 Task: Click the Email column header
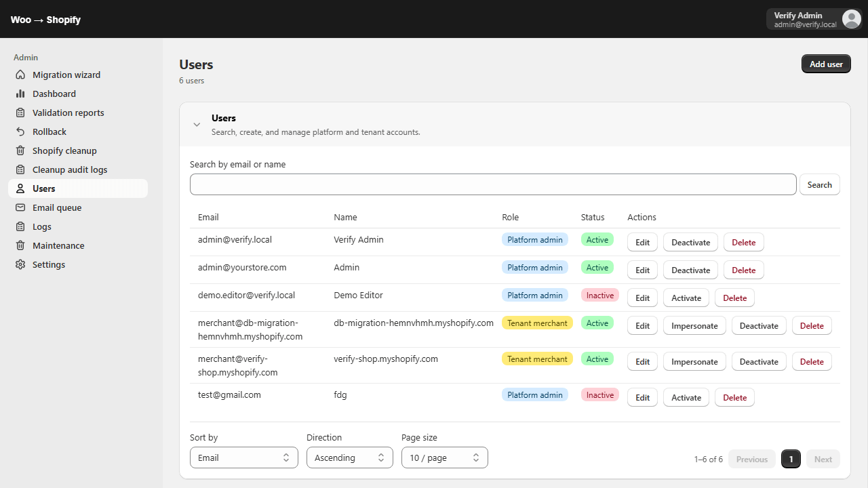pos(208,217)
